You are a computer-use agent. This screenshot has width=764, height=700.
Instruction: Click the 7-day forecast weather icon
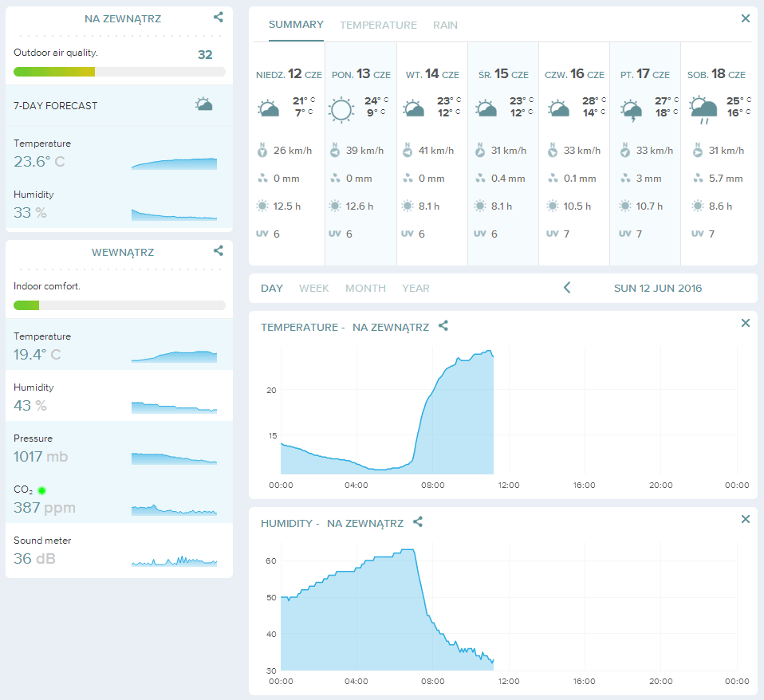pyautogui.click(x=204, y=105)
